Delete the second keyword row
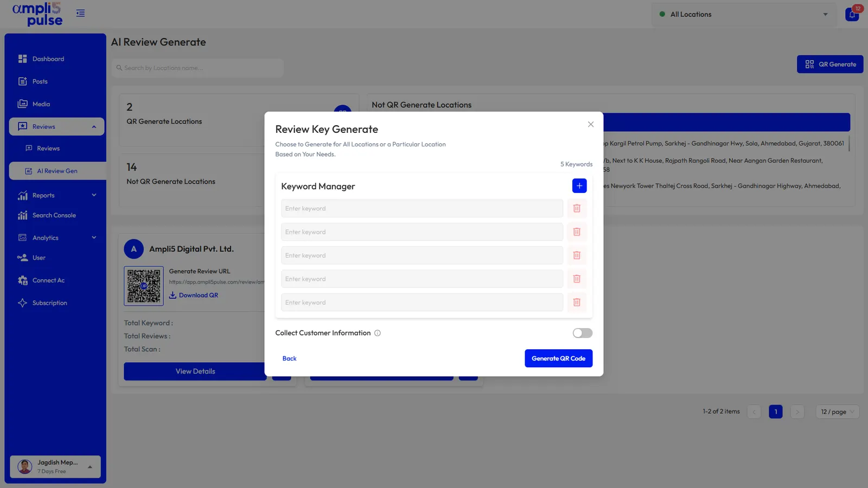Screen dimensions: 868x488 (x=577, y=232)
